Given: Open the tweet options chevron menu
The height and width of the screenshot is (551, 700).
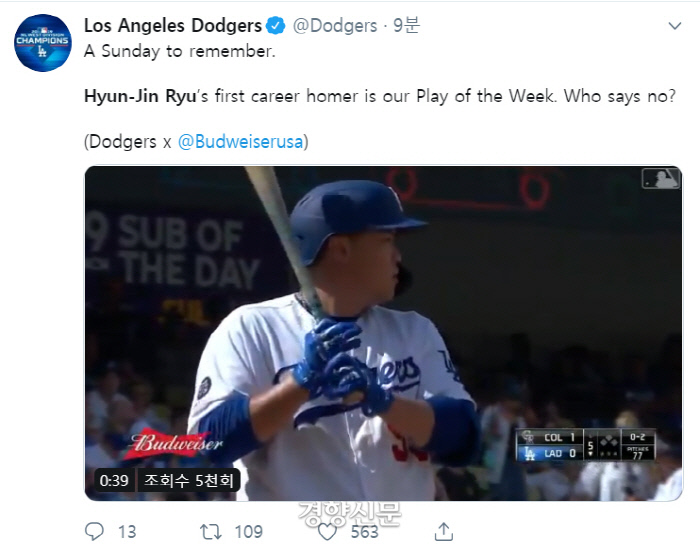Looking at the screenshot, I should pyautogui.click(x=674, y=25).
